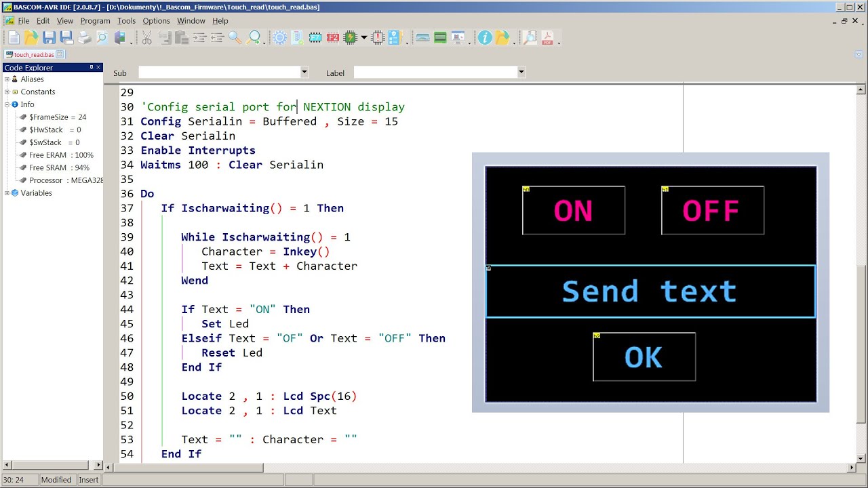
Task: Click 'Modified' in the status bar
Action: coord(56,480)
